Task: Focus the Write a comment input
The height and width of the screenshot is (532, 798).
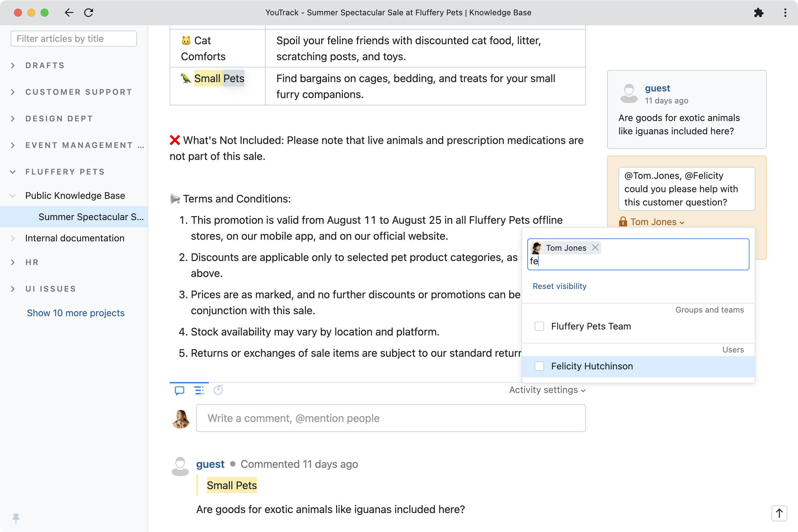Action: click(391, 418)
